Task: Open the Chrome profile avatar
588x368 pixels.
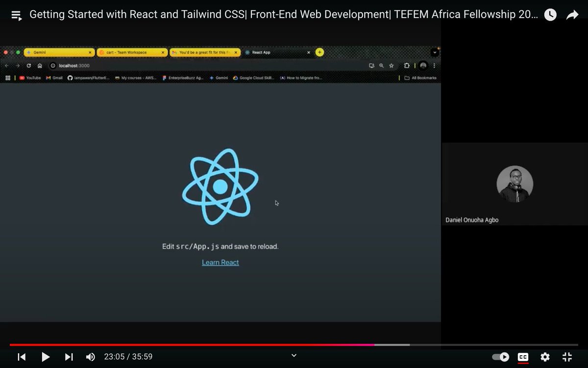Action: (x=423, y=65)
